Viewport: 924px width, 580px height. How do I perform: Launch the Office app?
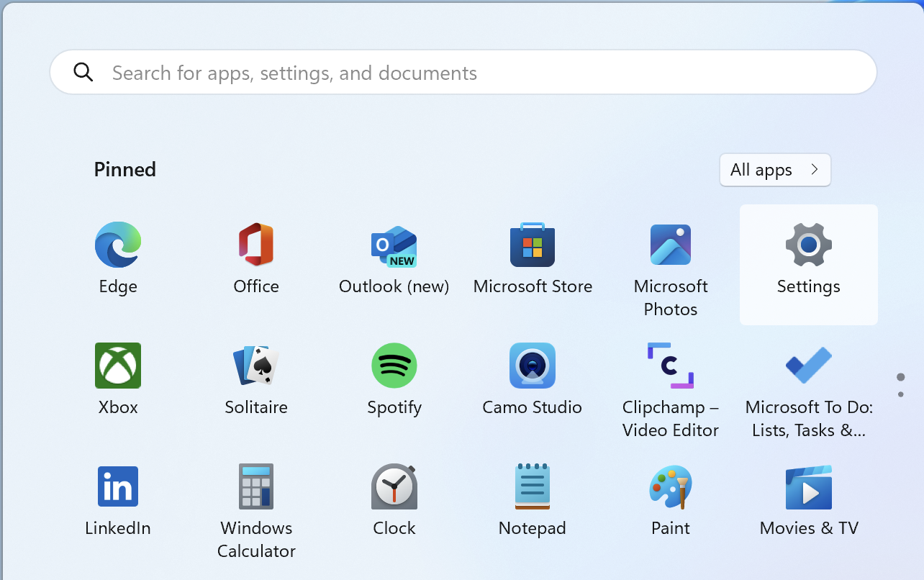(x=256, y=258)
